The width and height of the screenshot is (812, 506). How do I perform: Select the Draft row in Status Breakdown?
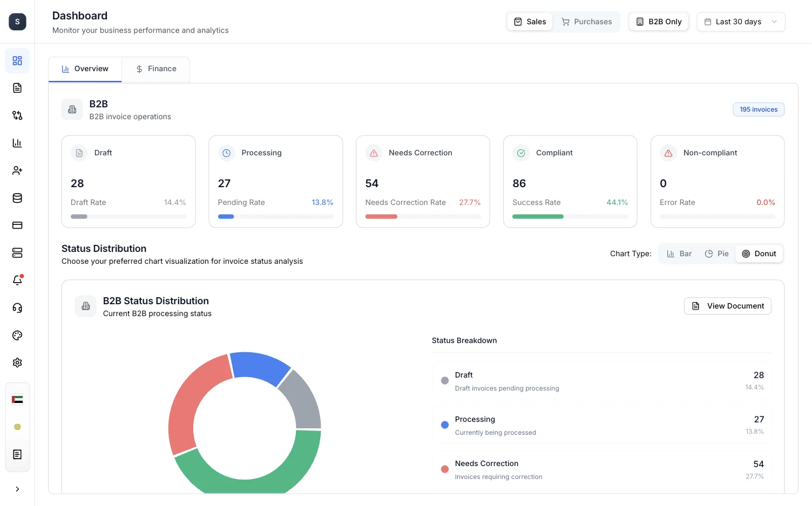[601, 381]
